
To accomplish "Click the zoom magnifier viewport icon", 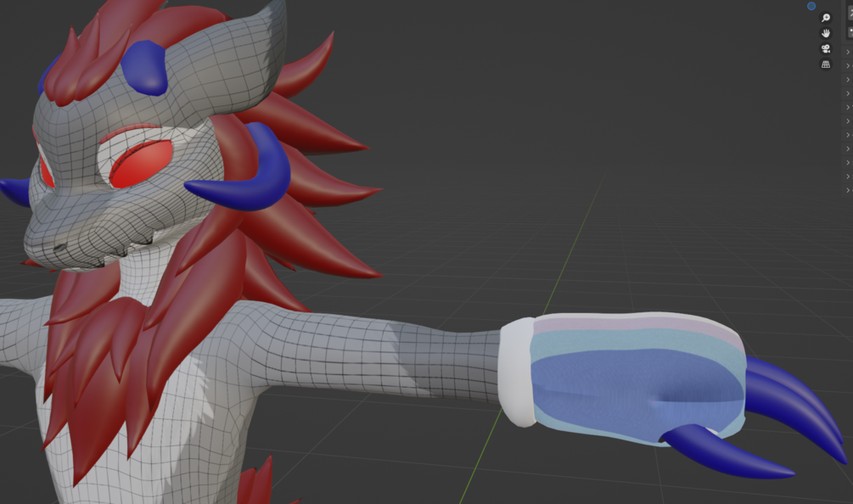I will 826,18.
